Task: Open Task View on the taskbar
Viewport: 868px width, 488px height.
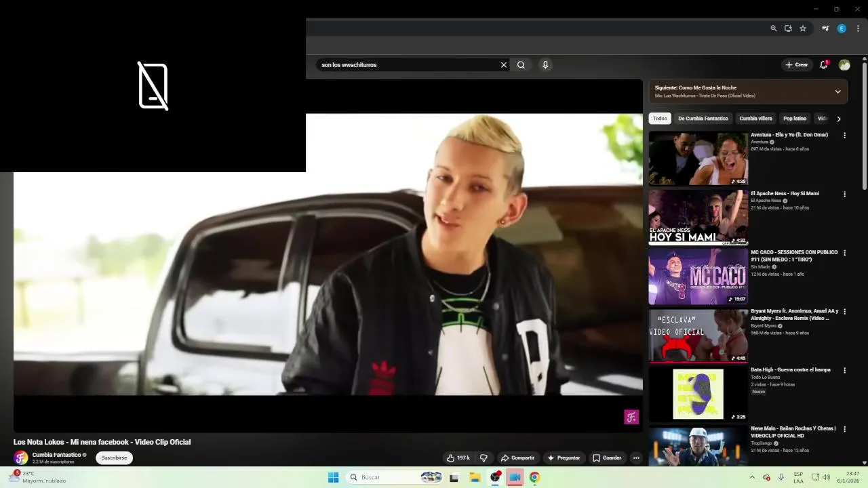Action: (x=454, y=477)
